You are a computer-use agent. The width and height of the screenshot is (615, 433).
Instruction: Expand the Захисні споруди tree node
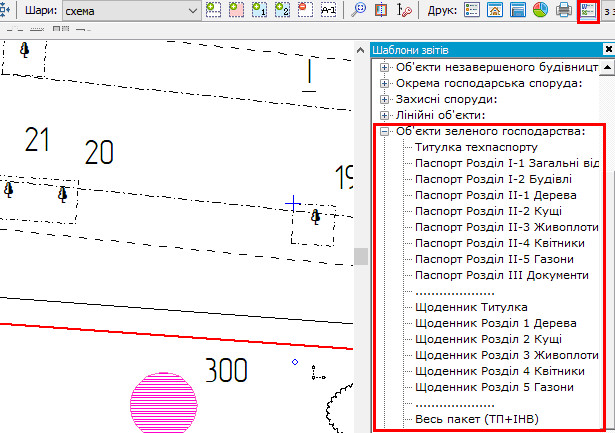[x=385, y=99]
